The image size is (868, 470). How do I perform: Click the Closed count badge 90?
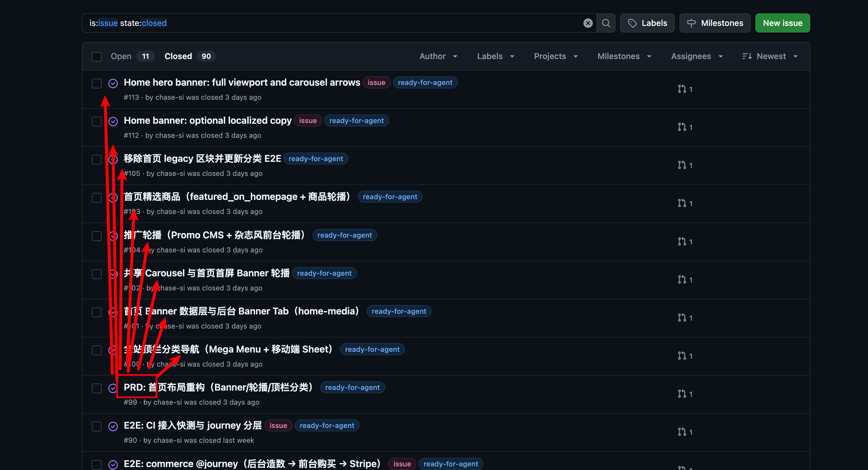point(206,56)
